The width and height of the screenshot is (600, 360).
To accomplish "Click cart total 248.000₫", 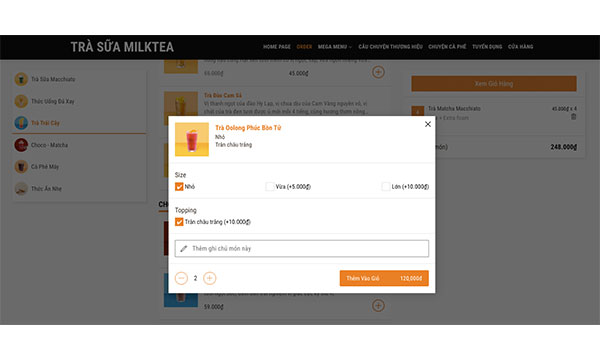I will click(563, 147).
